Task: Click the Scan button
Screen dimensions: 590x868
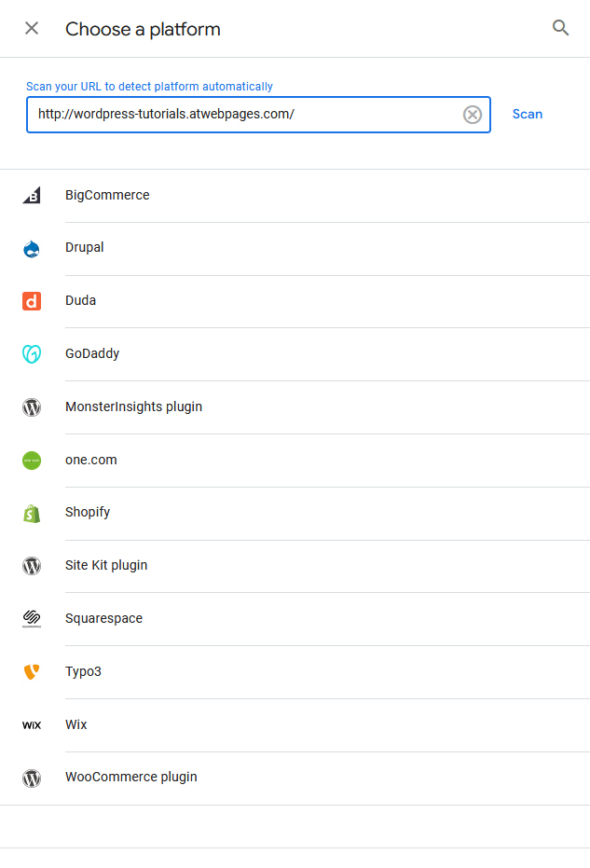Action: tap(528, 114)
